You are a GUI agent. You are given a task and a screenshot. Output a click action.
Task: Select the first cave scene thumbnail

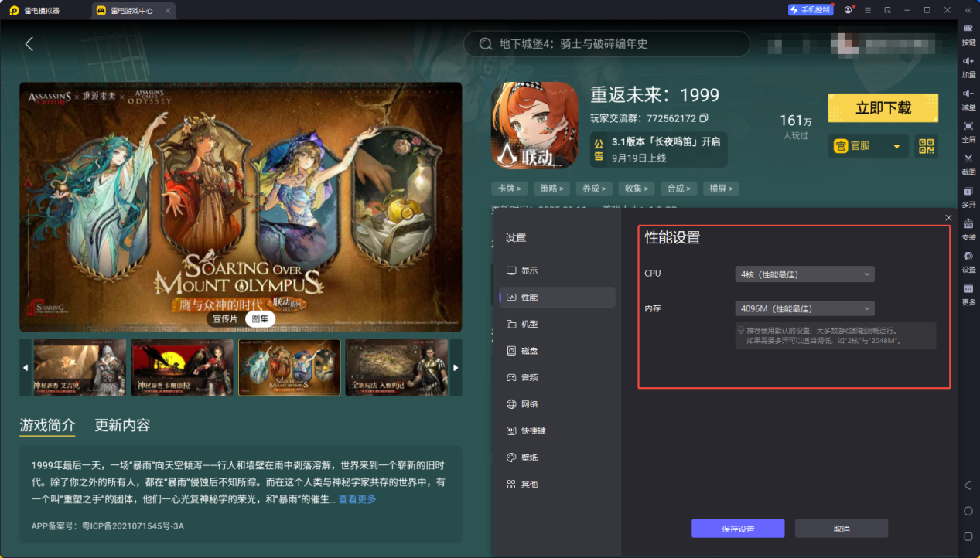[79, 368]
